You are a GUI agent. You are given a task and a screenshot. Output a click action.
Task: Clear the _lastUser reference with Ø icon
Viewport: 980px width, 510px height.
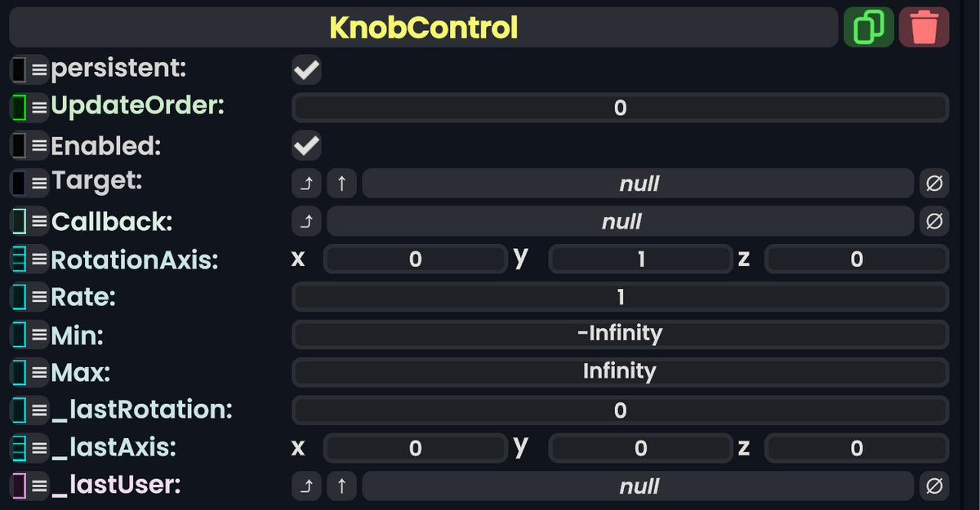click(934, 486)
